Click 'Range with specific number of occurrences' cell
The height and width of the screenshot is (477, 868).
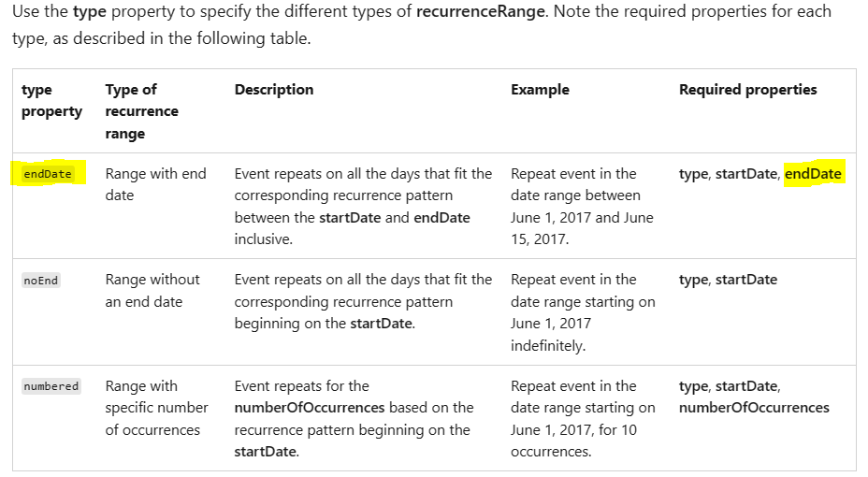(156, 408)
